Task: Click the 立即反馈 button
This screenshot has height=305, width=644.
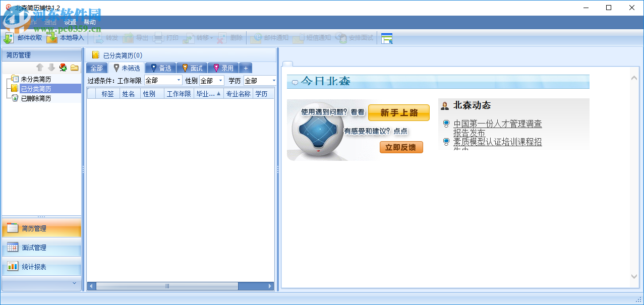Action: [x=401, y=147]
